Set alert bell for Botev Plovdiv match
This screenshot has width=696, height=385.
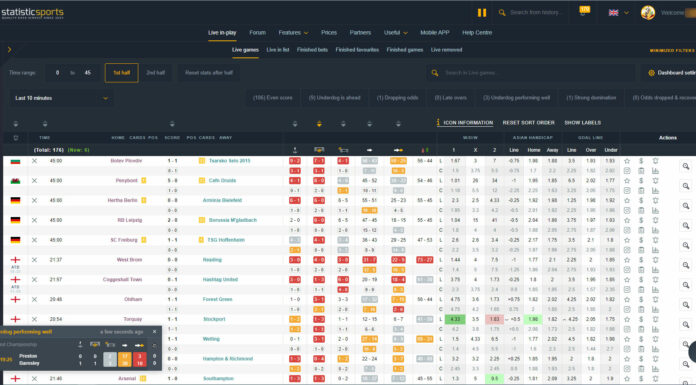(655, 161)
